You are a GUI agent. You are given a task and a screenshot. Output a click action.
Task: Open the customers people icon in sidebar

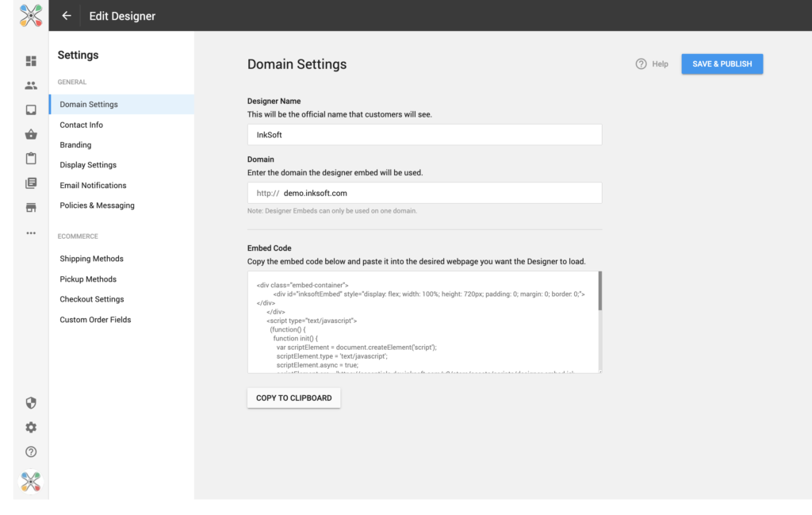click(x=31, y=86)
